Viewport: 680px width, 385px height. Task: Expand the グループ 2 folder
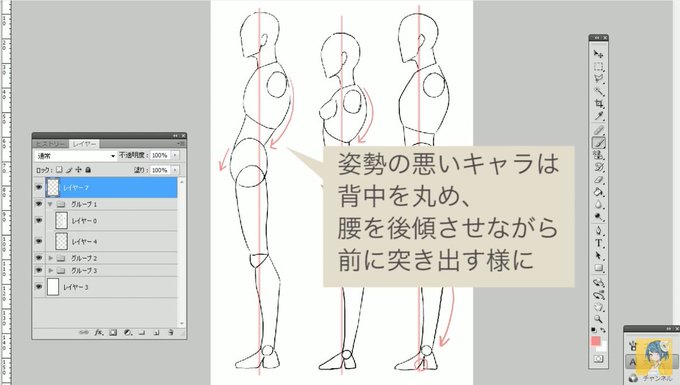(x=50, y=258)
